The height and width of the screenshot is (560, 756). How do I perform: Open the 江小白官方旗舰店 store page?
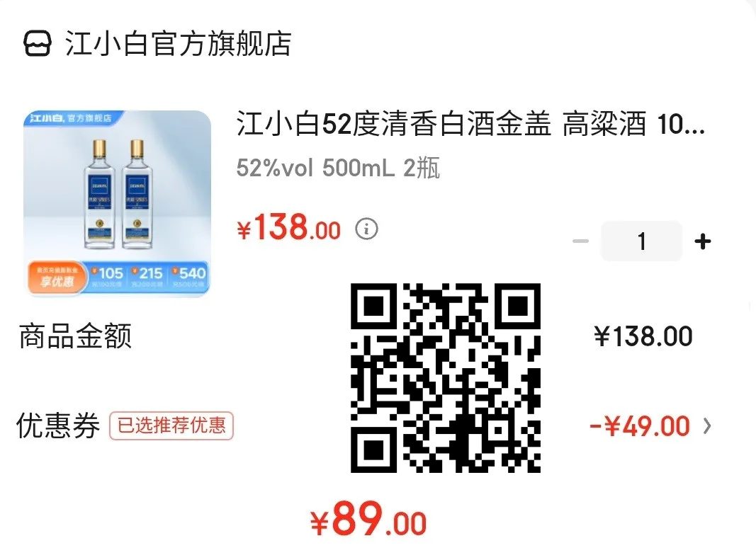(179, 44)
